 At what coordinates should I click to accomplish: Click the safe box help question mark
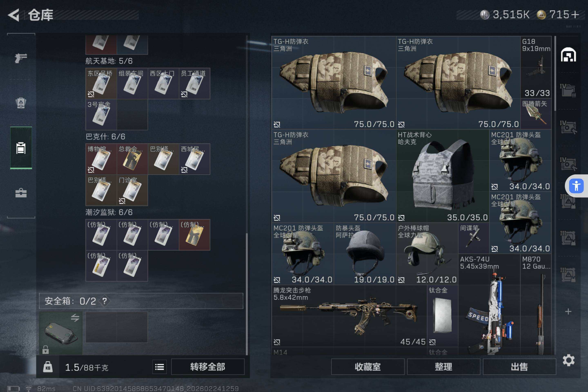pos(105,301)
